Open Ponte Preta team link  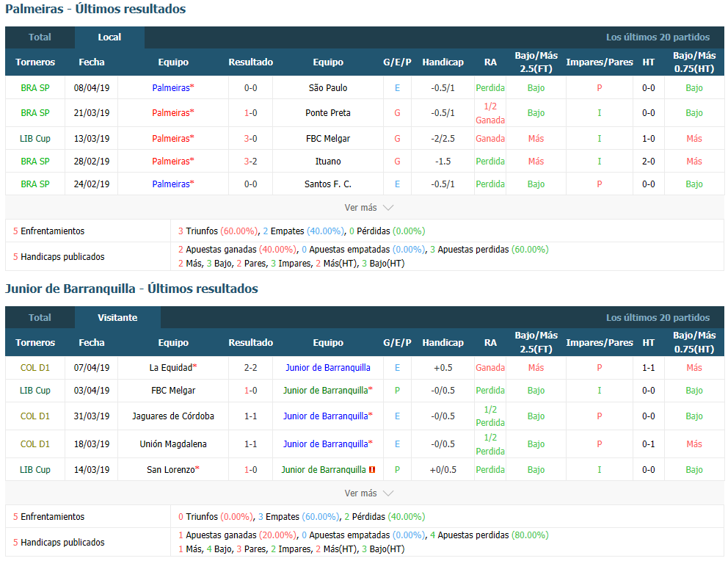(x=328, y=113)
